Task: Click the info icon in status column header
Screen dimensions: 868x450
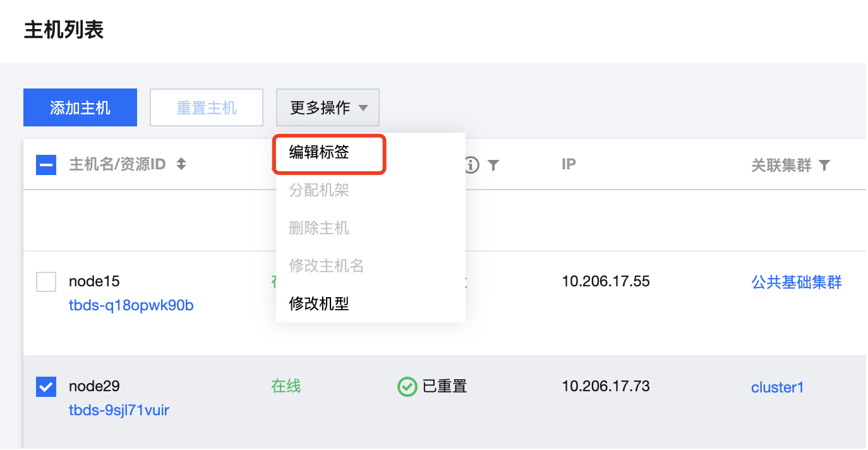Action: point(472,165)
